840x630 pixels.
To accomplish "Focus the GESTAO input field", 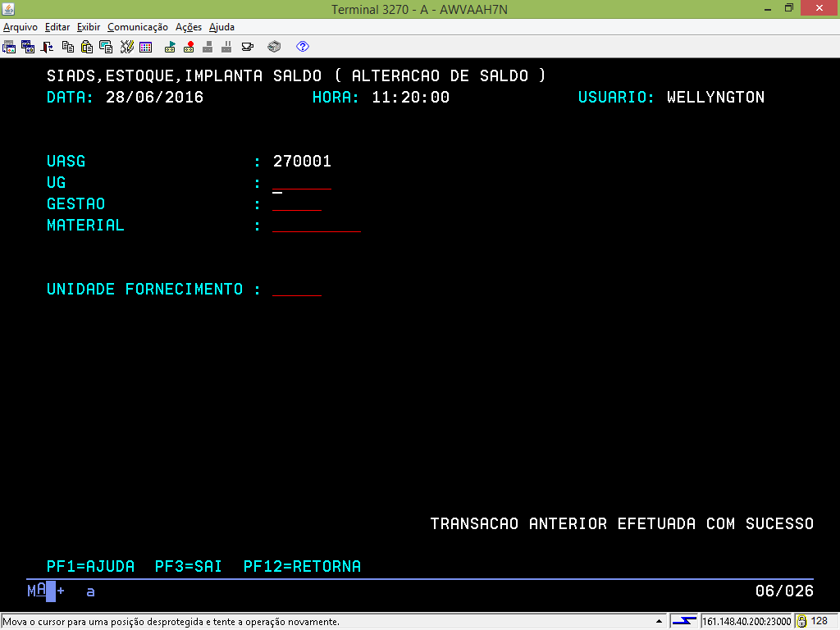I will [x=297, y=204].
